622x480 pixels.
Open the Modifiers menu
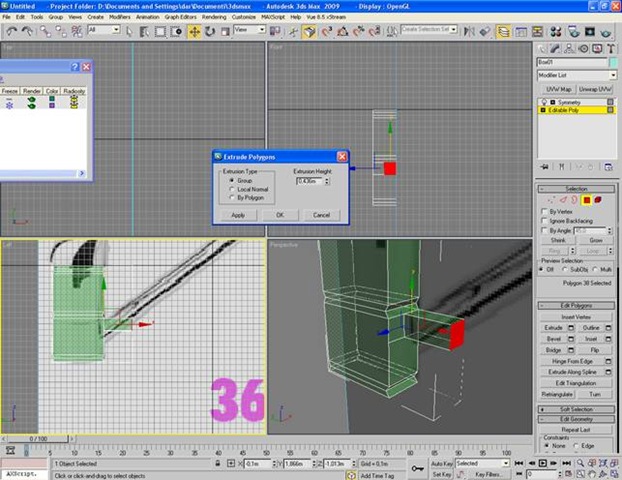pyautogui.click(x=118, y=17)
